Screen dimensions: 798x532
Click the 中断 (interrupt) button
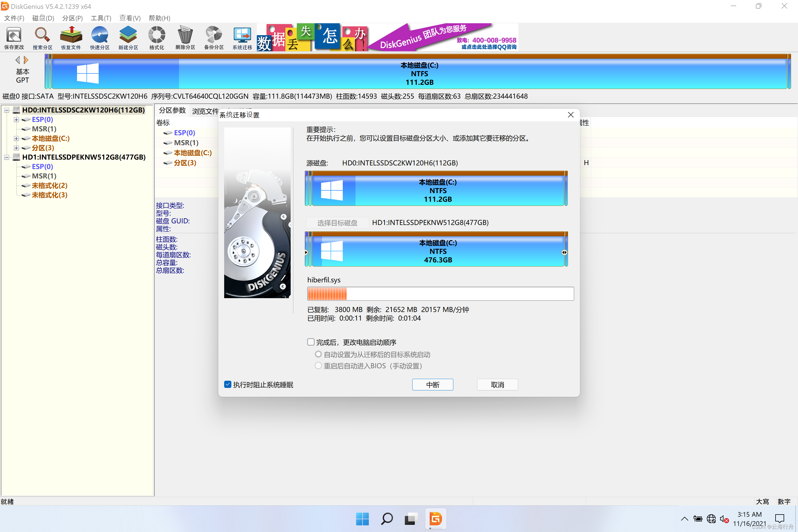tap(432, 384)
